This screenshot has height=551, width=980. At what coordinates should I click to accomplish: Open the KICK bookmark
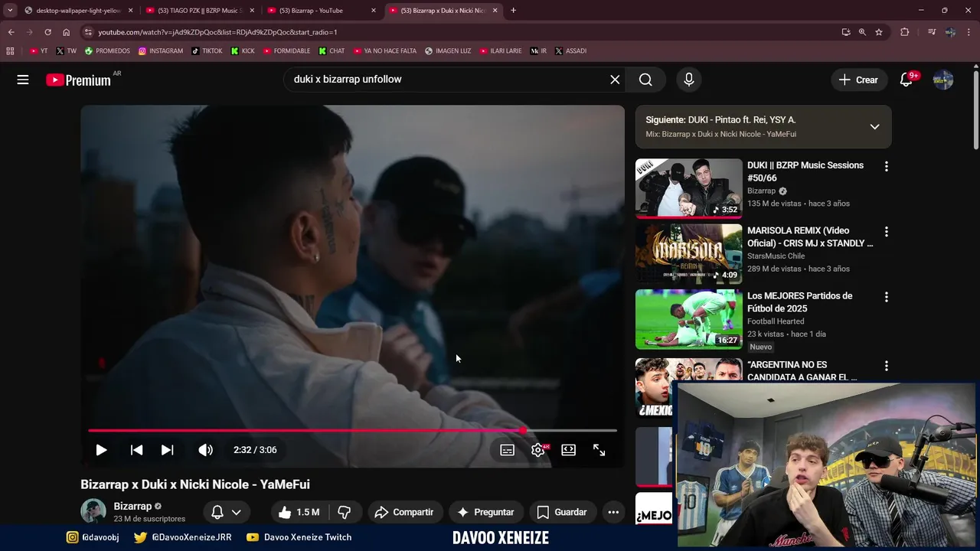point(243,51)
